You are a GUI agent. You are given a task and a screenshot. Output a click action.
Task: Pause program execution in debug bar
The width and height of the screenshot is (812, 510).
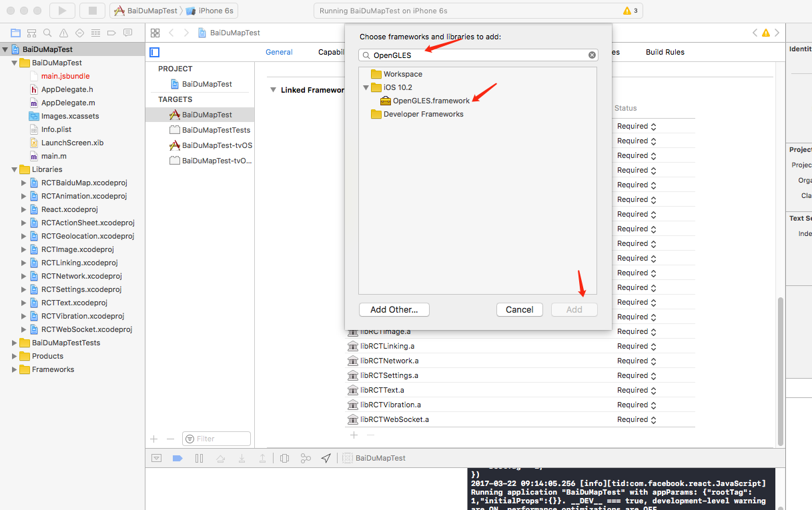199,458
